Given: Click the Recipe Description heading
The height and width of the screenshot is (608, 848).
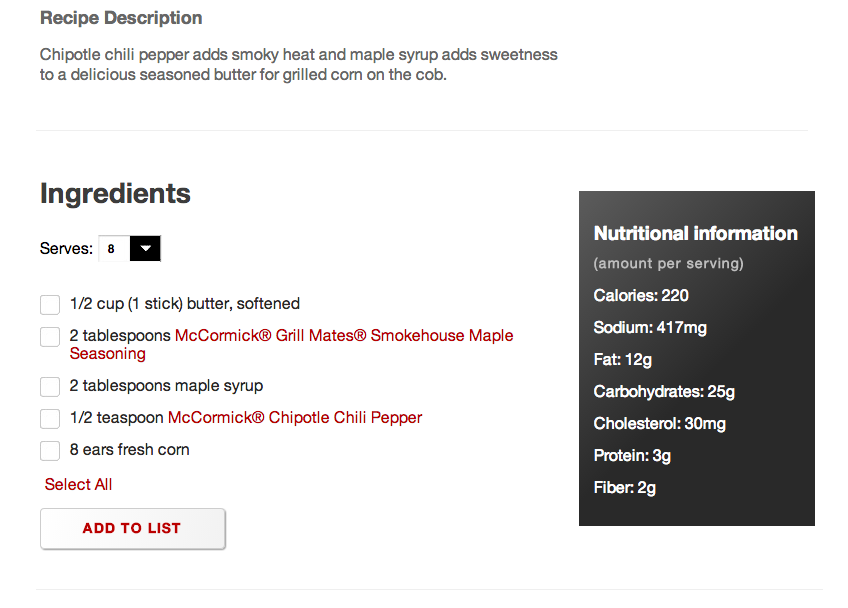Looking at the screenshot, I should pos(121,18).
